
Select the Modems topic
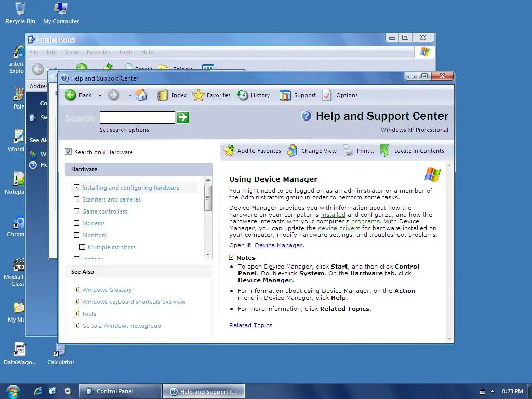94,223
